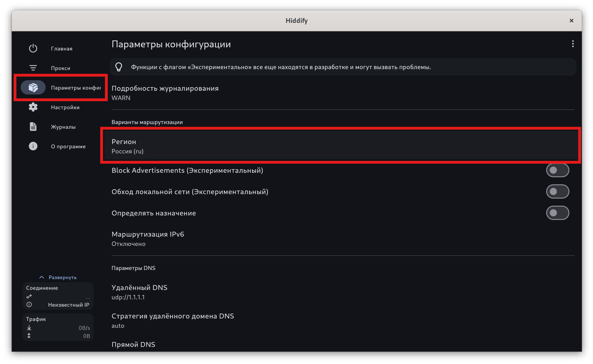Open the Журналы menu label

(x=63, y=127)
